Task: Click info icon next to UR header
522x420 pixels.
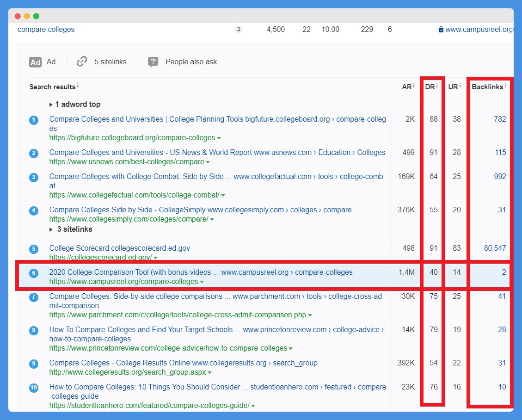Action: pyautogui.click(x=460, y=86)
